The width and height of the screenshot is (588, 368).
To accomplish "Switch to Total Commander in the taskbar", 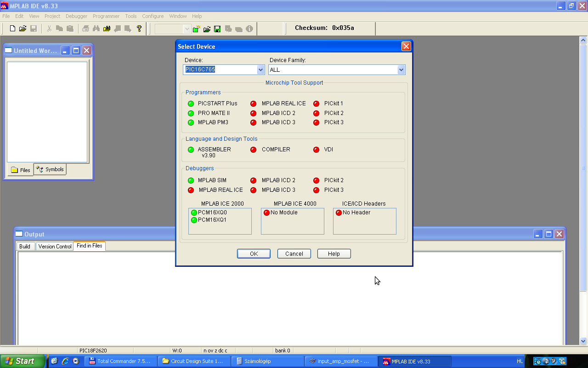I will coord(121,361).
